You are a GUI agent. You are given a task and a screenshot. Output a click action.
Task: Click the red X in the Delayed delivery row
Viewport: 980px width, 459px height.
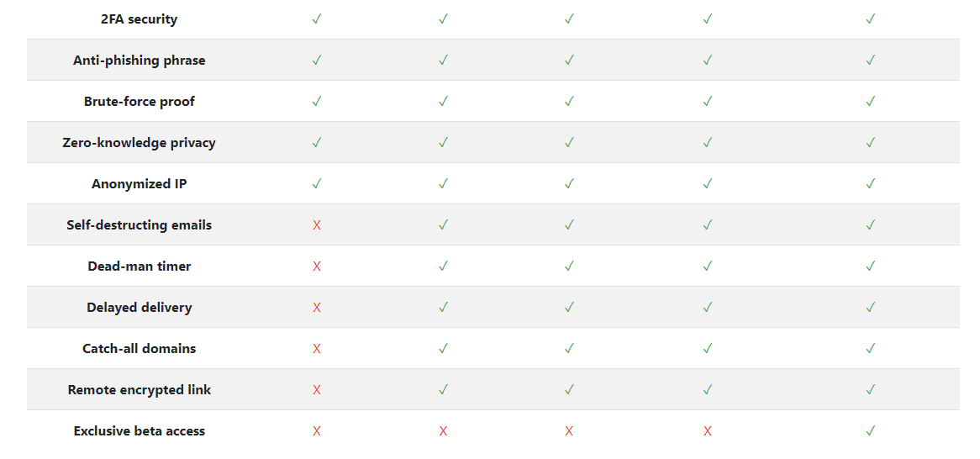[317, 308]
